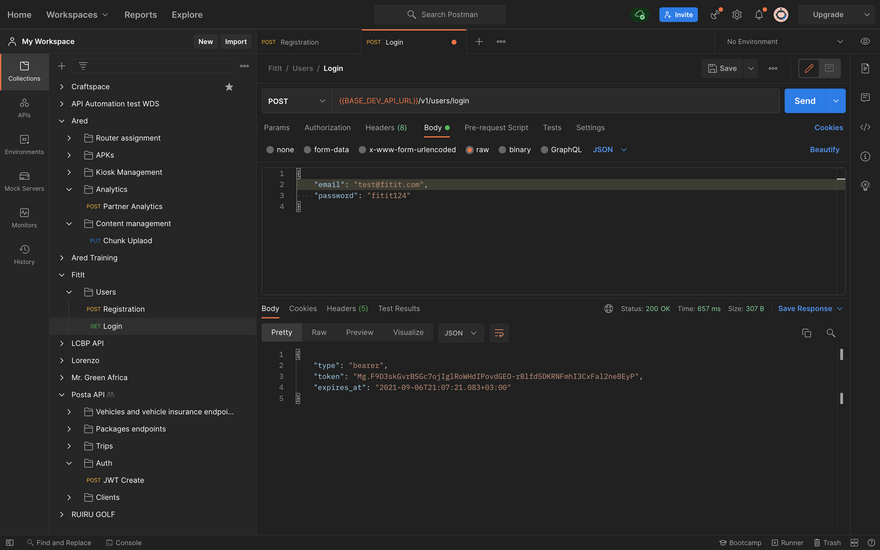Click the request URL input field

tap(555, 101)
